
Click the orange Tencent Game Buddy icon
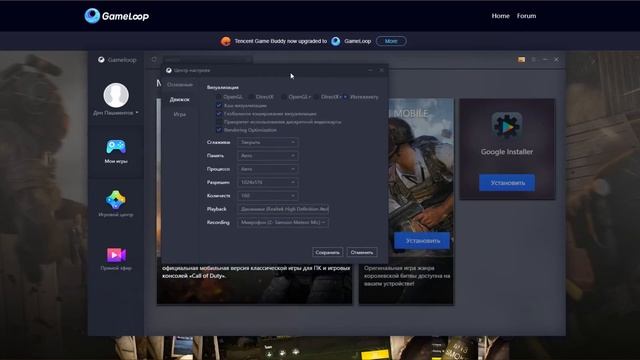pos(226,41)
